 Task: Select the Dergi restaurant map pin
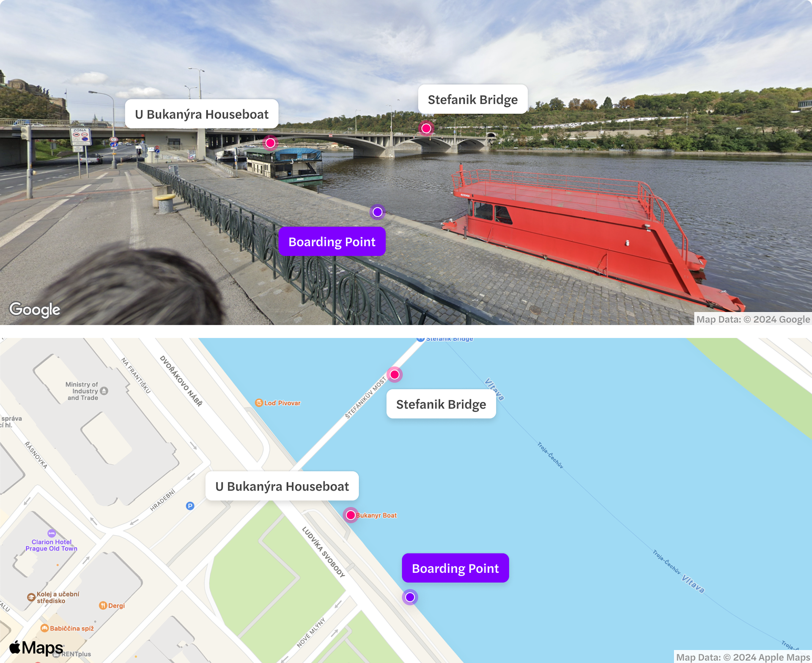click(103, 605)
